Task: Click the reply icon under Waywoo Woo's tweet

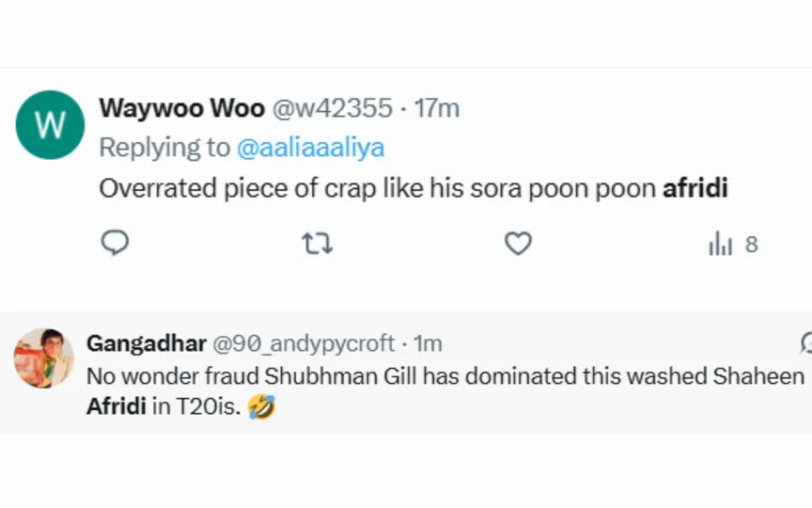Action: [115, 244]
